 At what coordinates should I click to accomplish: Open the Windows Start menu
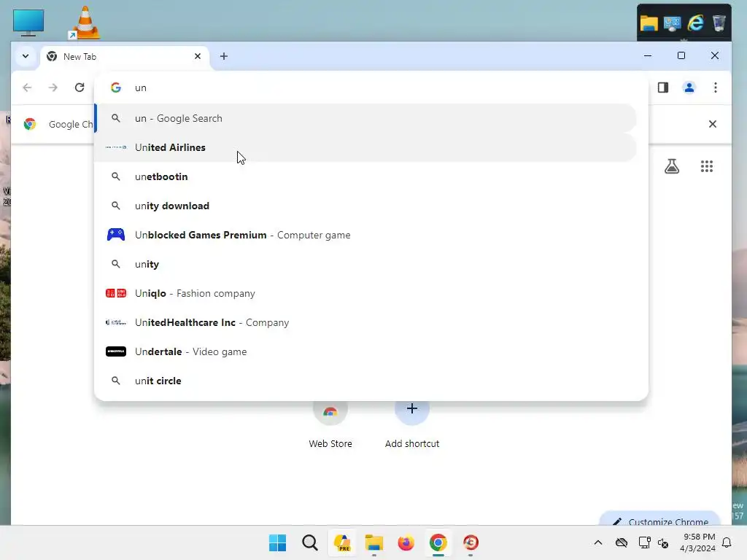coord(278,542)
